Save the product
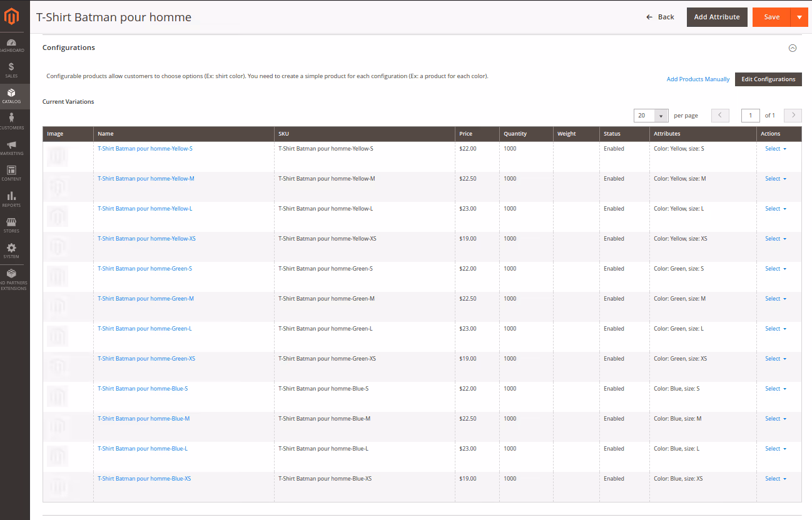812x520 pixels. coord(771,17)
